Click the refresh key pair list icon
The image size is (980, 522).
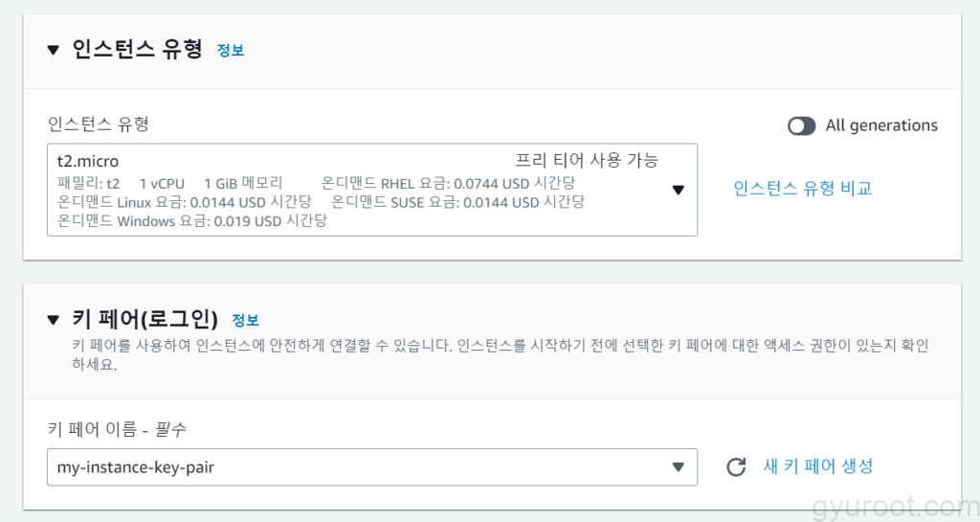(x=735, y=467)
